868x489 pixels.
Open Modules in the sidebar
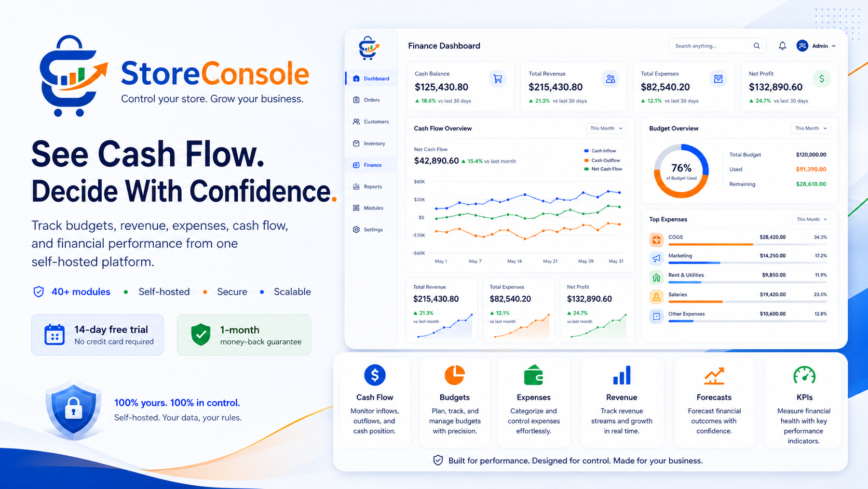pos(372,208)
